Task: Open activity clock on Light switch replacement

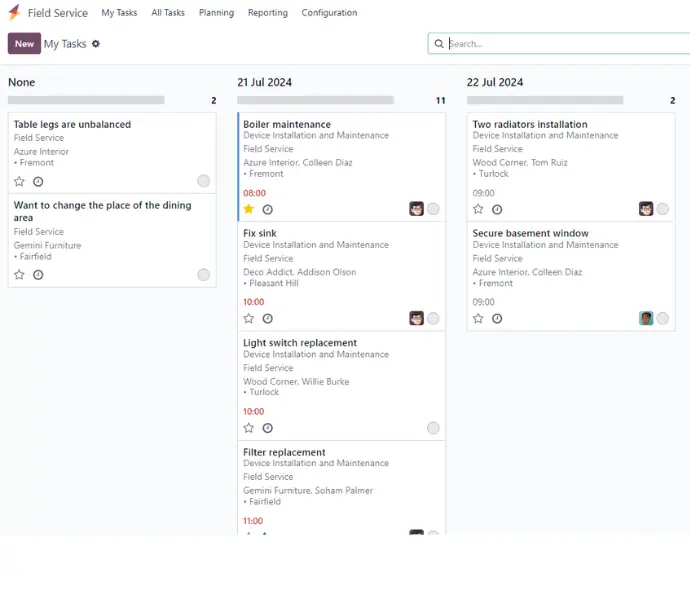Action: [x=268, y=428]
